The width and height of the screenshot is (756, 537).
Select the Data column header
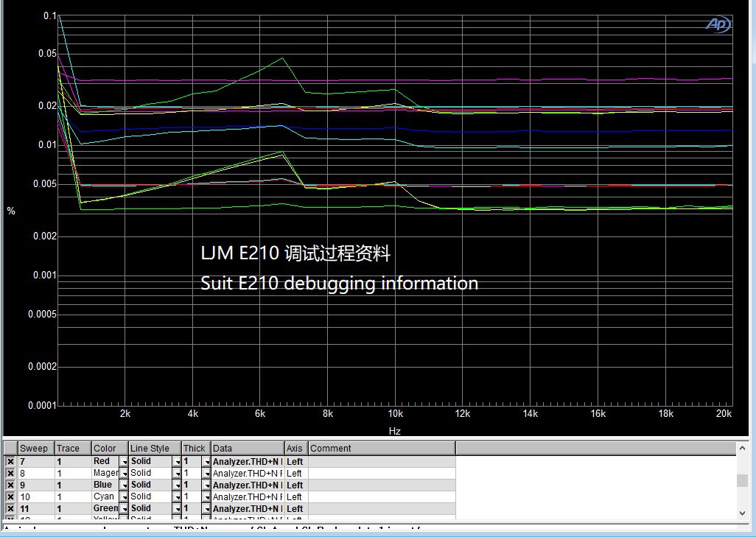[248, 449]
